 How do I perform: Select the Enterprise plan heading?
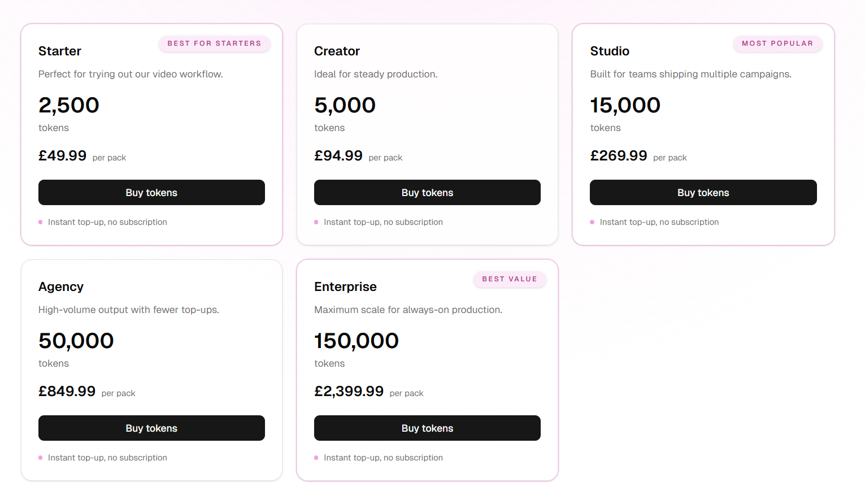(345, 287)
